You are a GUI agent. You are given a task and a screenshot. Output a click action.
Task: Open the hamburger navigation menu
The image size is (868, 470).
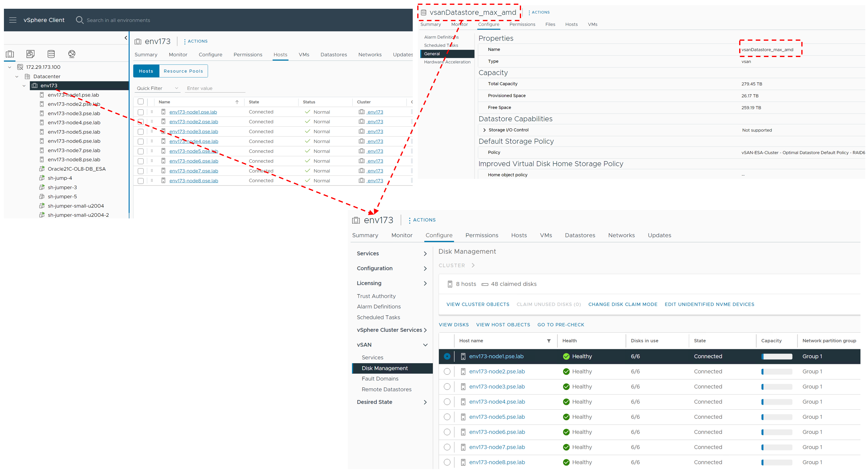13,20
